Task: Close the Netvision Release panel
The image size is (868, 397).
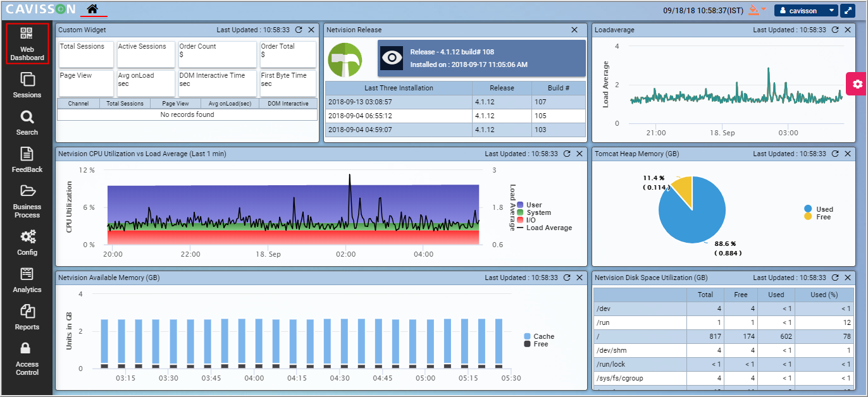Action: click(x=574, y=30)
